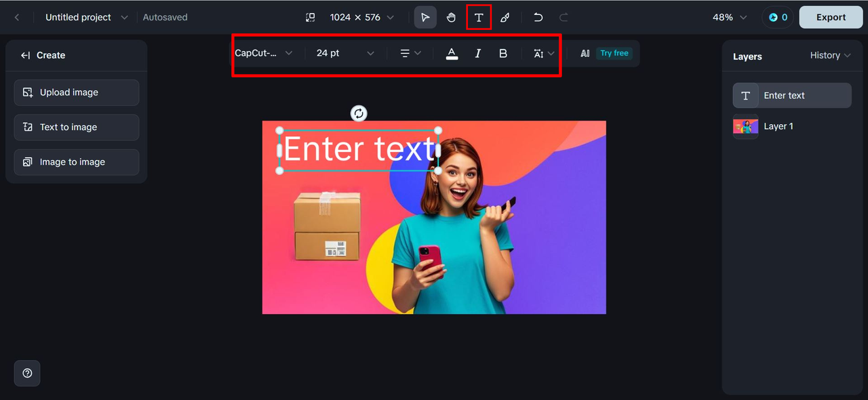The image size is (868, 400).
Task: Switch to the Layers tab
Action: coord(747,57)
